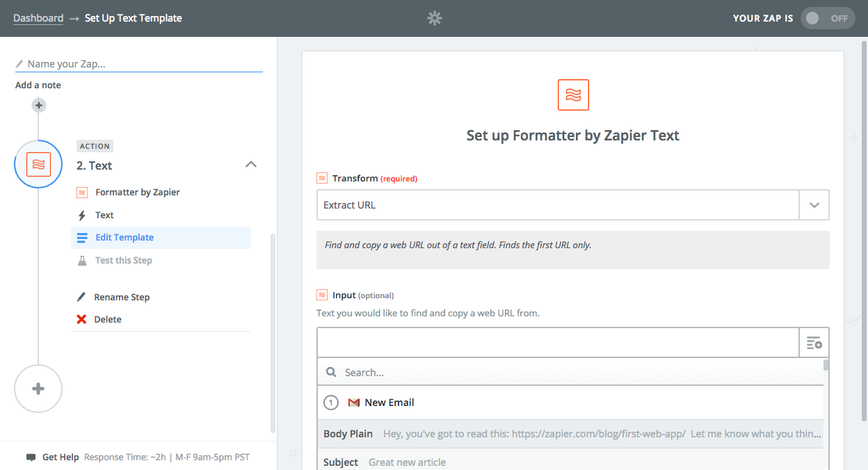868x470 pixels.
Task: Add a step with small plus icon
Action: coord(39,106)
